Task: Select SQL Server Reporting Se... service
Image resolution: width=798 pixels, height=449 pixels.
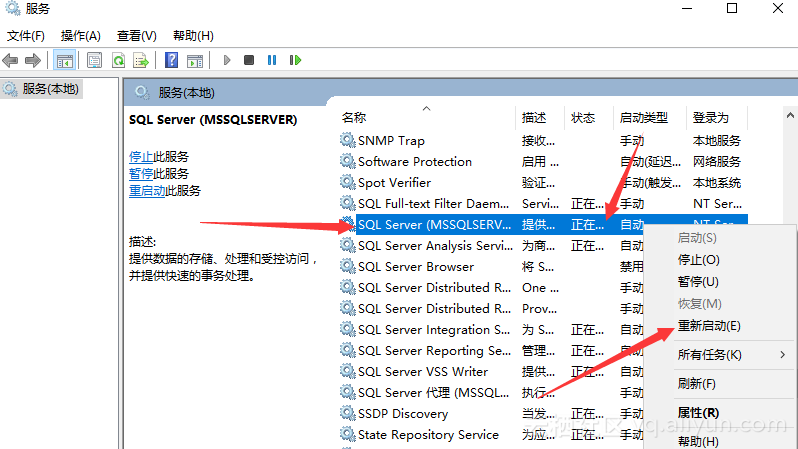Action: [434, 350]
